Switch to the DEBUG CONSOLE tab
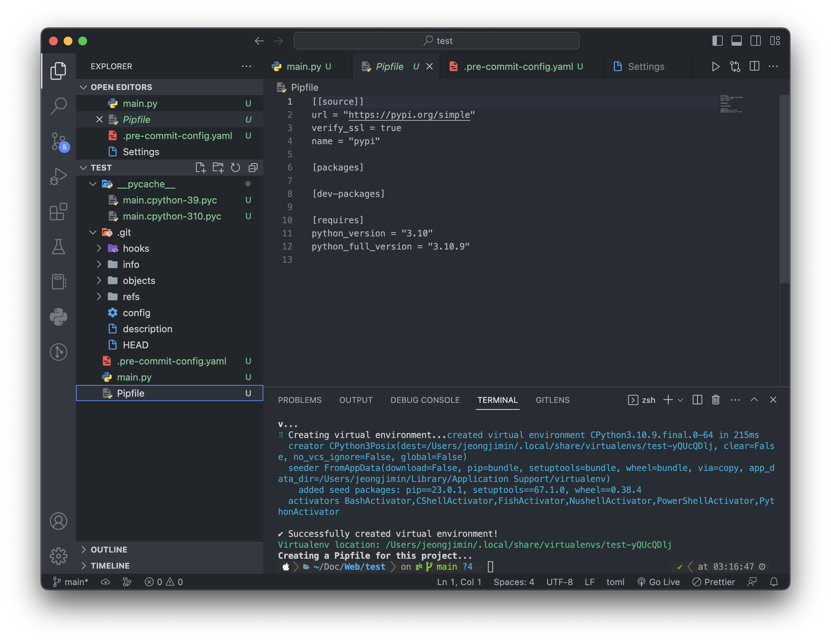Viewport: 831px width, 644px height. coord(425,400)
